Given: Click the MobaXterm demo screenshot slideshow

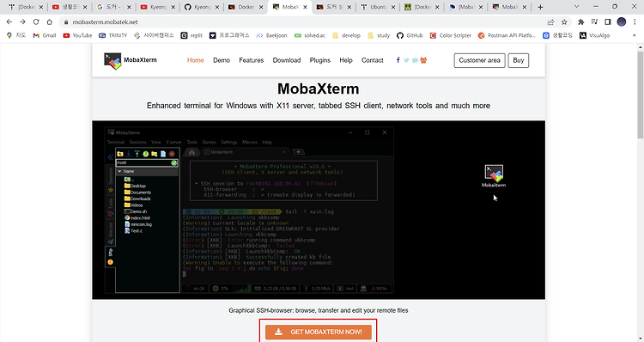Looking at the screenshot, I should (x=319, y=210).
